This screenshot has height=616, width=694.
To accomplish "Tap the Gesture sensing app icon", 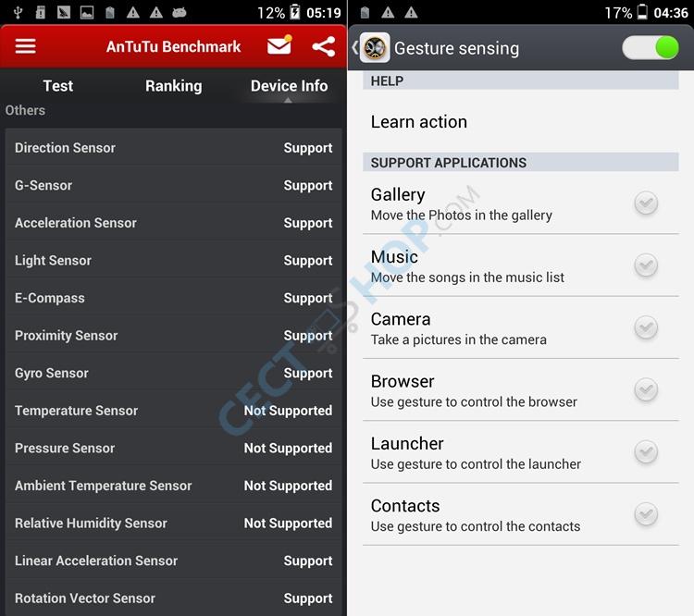I will [375, 48].
